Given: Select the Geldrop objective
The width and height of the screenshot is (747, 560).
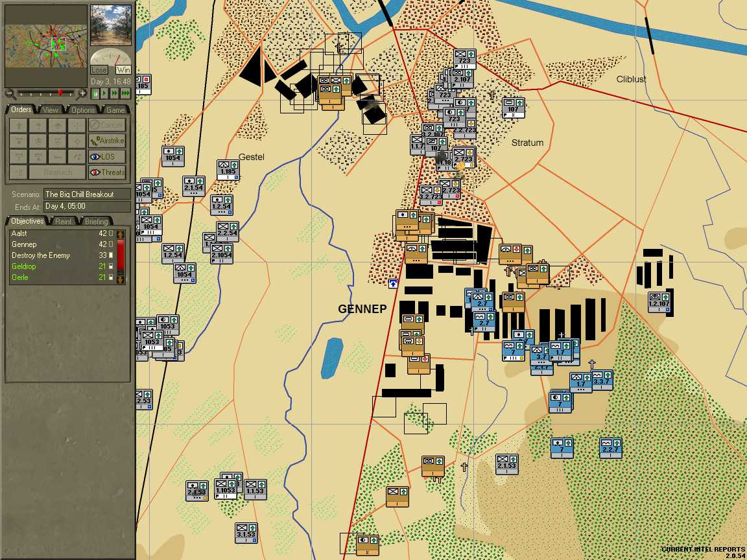Looking at the screenshot, I should 62,266.
